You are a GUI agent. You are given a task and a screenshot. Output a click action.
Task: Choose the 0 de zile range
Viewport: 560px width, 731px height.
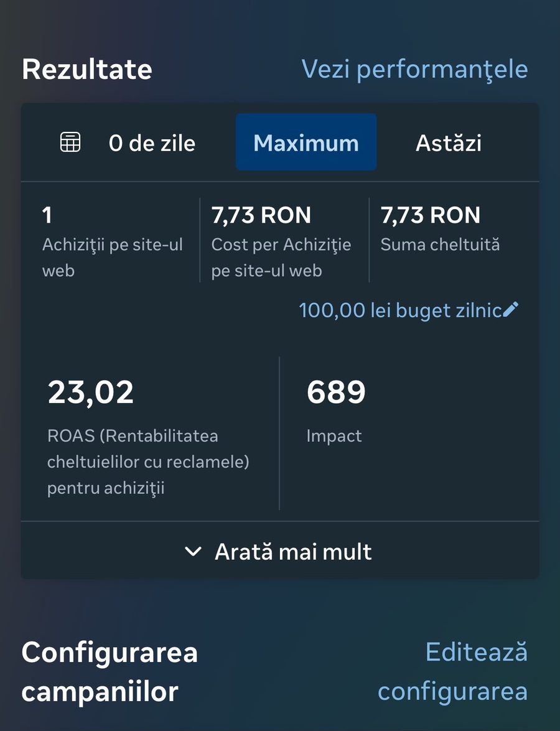click(x=152, y=142)
